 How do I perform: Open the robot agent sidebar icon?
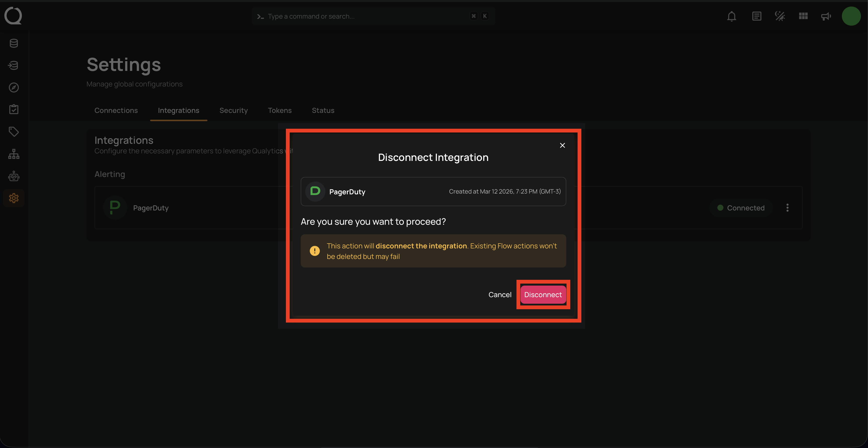point(14,176)
